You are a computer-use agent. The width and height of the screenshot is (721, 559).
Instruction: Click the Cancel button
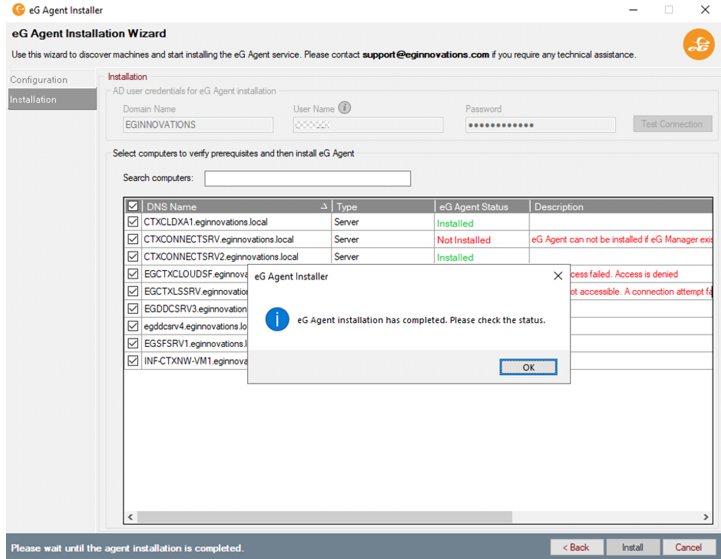pos(688,547)
